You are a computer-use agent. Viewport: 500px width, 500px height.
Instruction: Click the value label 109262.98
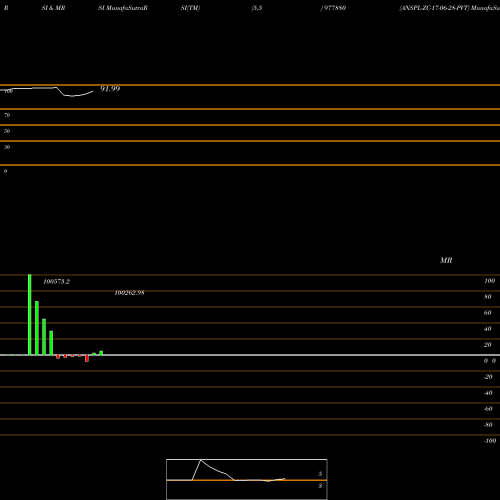(x=129, y=293)
